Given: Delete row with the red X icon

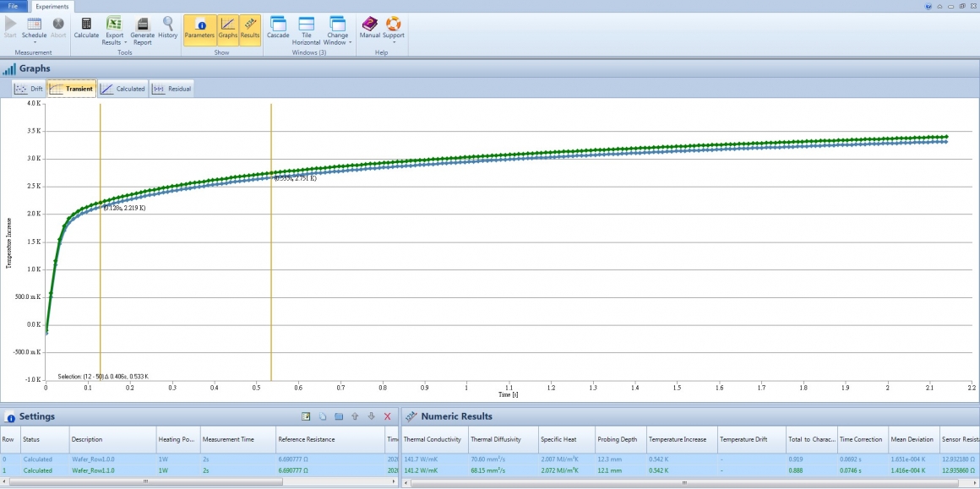Looking at the screenshot, I should coord(388,416).
